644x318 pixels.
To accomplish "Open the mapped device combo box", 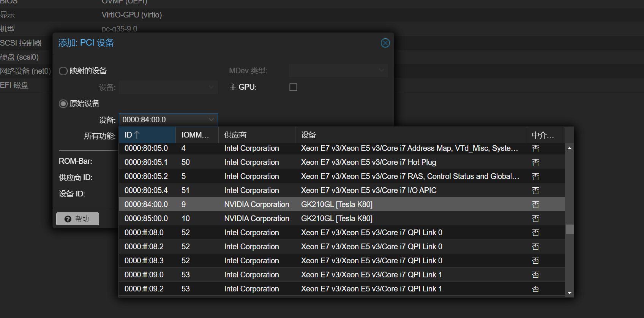I will [x=211, y=87].
